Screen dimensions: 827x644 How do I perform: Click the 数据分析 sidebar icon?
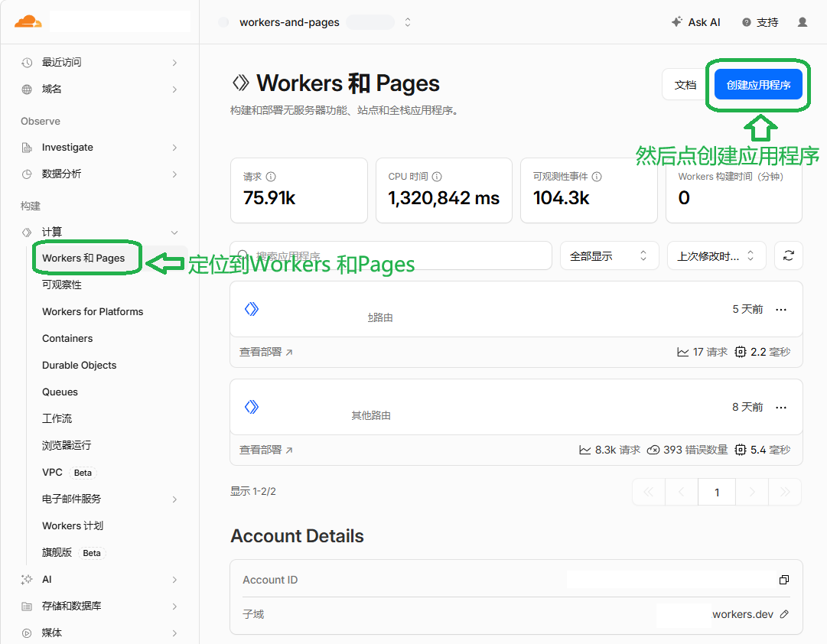(27, 174)
